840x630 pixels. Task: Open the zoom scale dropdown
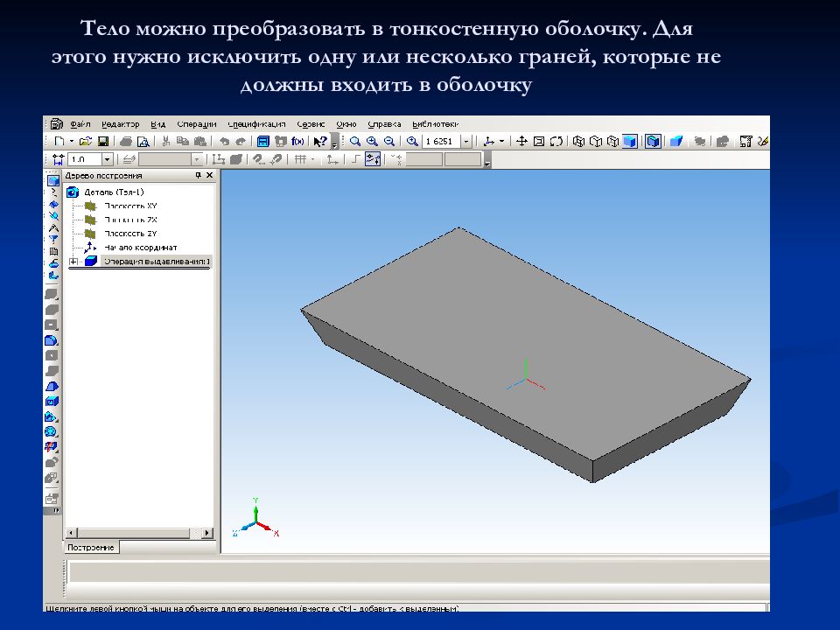(466, 142)
